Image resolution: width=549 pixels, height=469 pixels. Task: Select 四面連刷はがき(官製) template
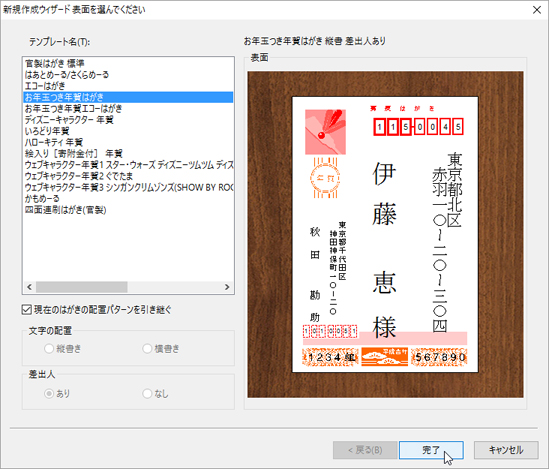(x=128, y=210)
